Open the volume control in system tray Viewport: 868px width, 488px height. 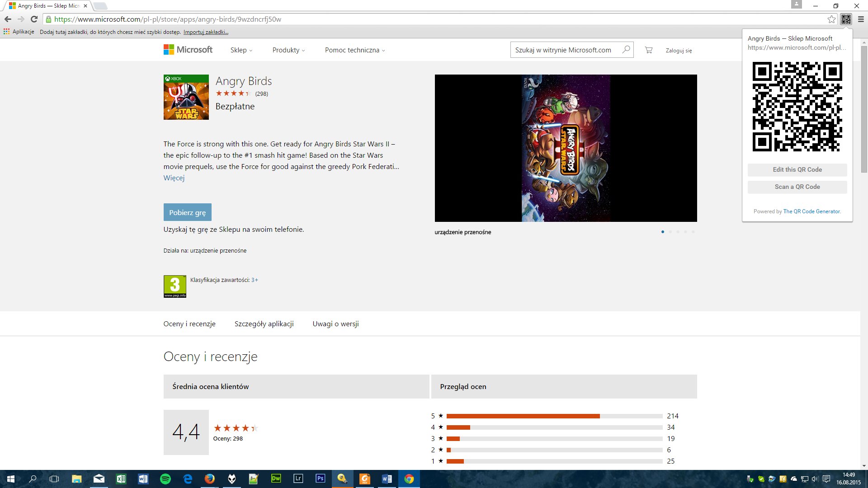[x=815, y=479]
